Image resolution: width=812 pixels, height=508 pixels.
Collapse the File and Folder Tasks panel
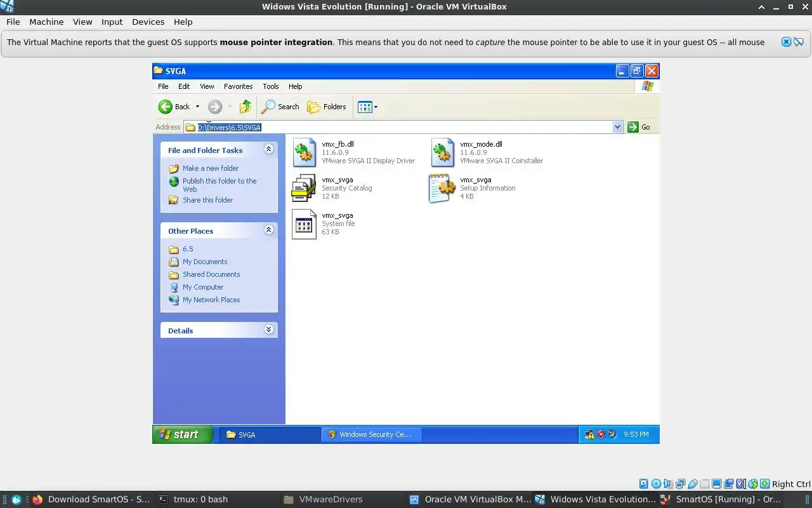[268, 149]
